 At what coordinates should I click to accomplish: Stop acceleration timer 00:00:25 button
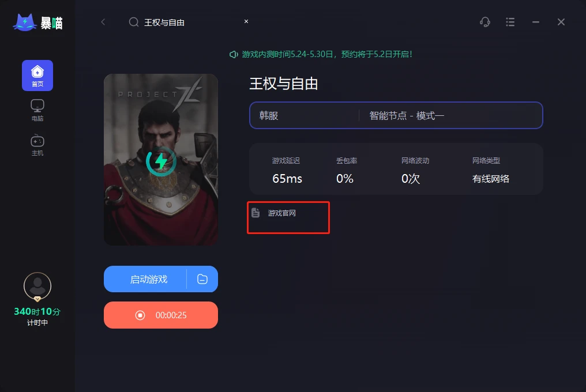pyautogui.click(x=161, y=315)
